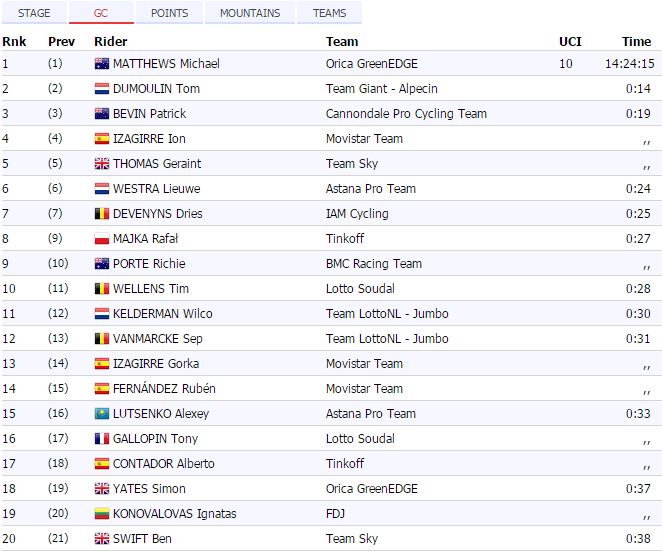Visit the BMC Racing Team page

coord(374,264)
